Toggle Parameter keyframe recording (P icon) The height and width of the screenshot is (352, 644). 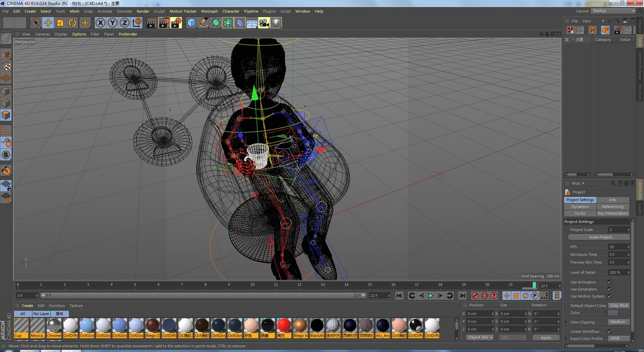pyautogui.click(x=535, y=296)
